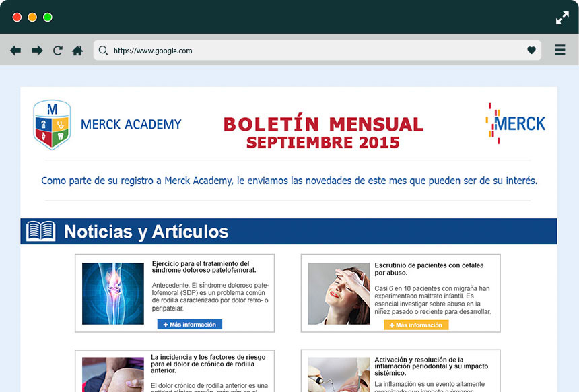Click the BOLETÍN MENSUAL heading
The width and height of the screenshot is (579, 392).
pyautogui.click(x=323, y=124)
